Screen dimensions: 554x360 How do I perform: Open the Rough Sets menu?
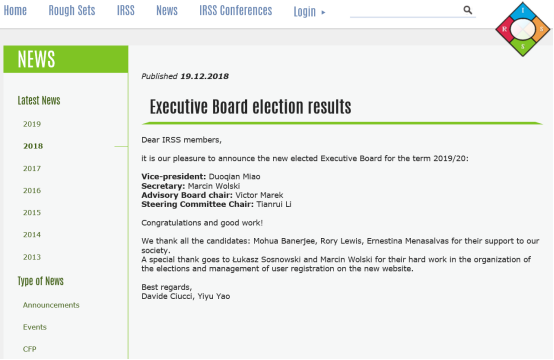(x=72, y=11)
